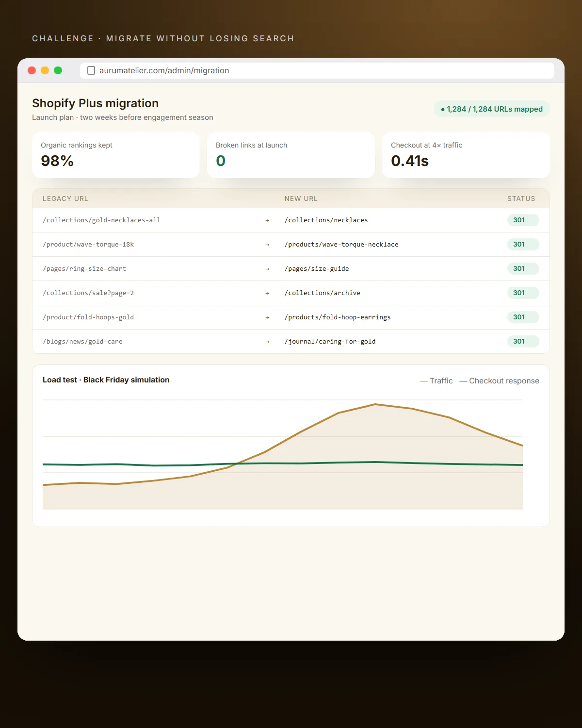The image size is (582, 728).
Task: Click arrow icon in sale?page=2 row
Action: click(x=267, y=293)
